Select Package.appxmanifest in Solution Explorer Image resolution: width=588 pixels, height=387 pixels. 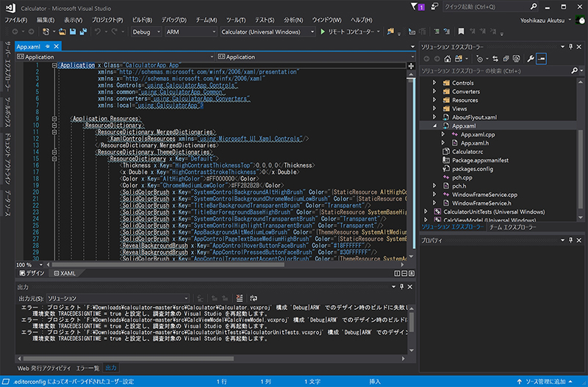point(480,160)
